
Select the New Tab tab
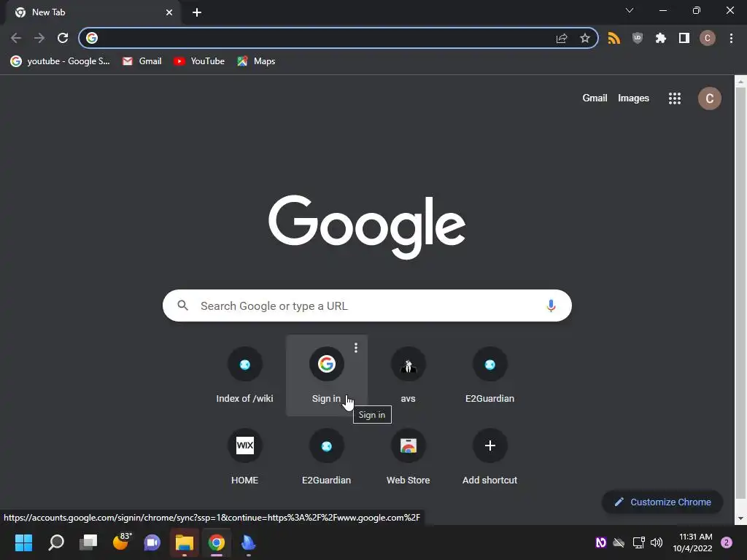[93, 12]
